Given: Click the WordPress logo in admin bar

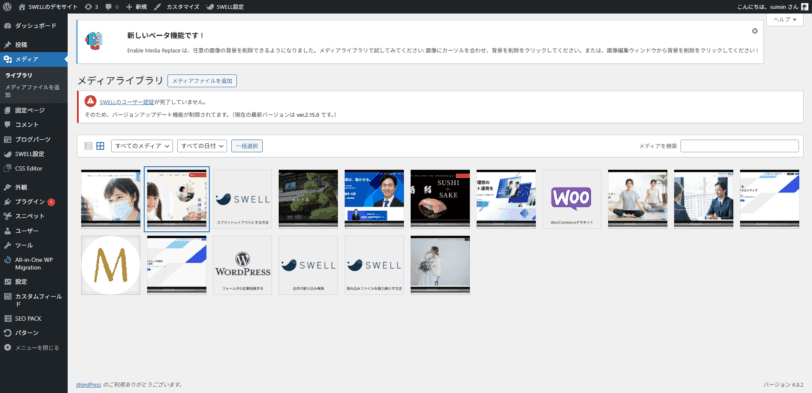Looking at the screenshot, I should click(7, 7).
